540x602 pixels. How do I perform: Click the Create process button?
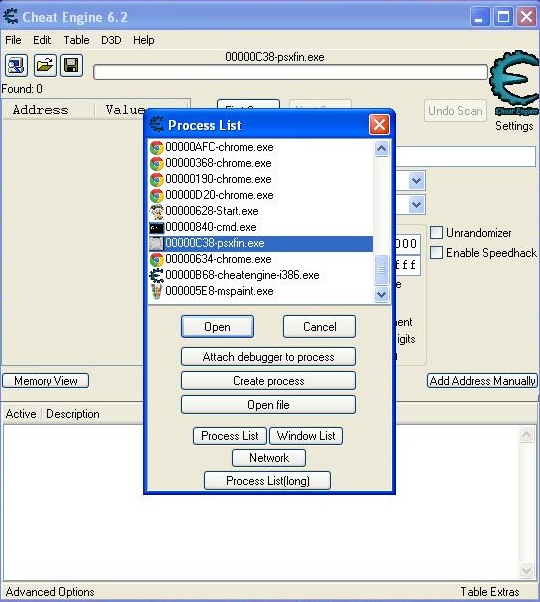268,380
